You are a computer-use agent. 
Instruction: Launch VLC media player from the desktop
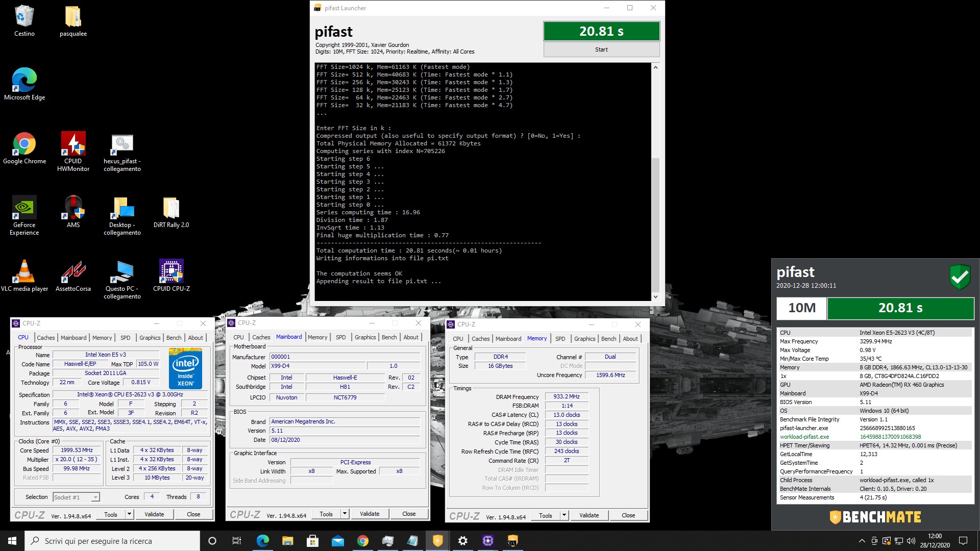pos(24,275)
